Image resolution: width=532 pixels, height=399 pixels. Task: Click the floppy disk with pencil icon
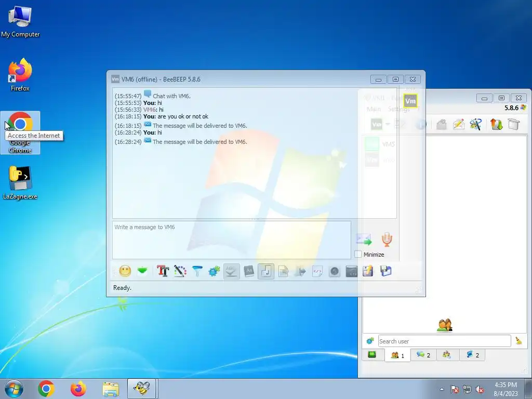(368, 271)
